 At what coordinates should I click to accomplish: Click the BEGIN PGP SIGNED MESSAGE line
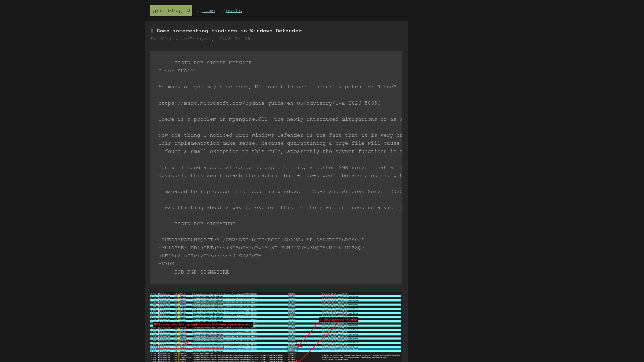[x=213, y=63]
